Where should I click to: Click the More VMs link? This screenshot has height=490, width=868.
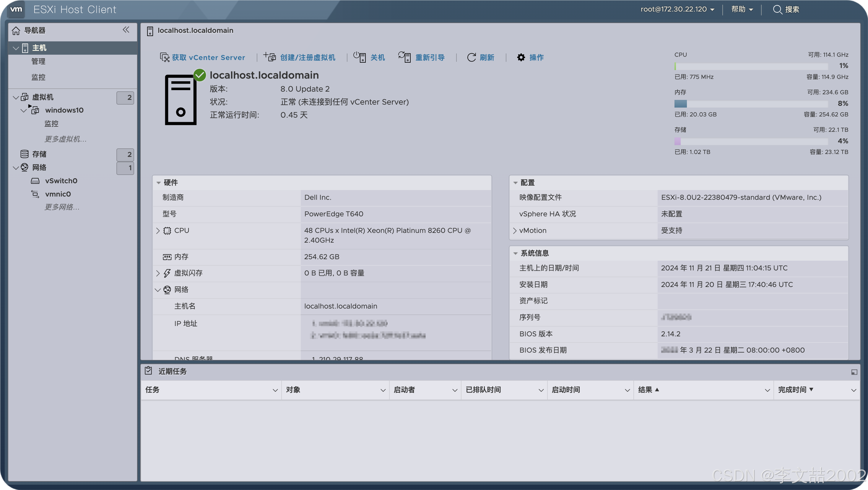(66, 139)
